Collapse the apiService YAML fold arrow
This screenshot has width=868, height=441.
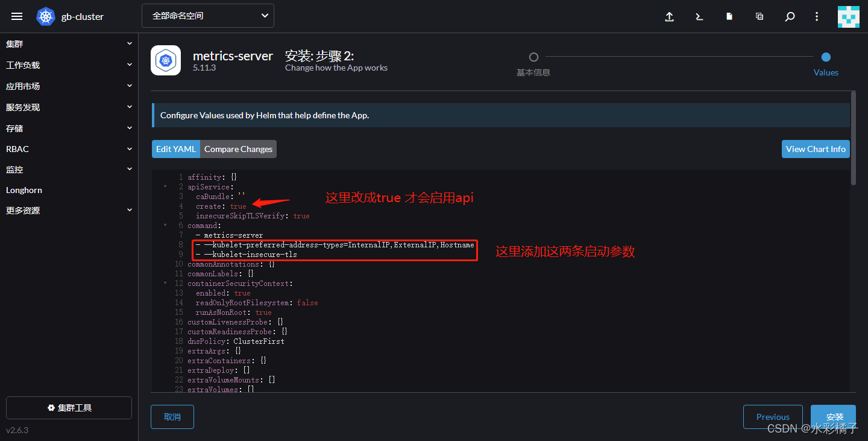click(165, 187)
